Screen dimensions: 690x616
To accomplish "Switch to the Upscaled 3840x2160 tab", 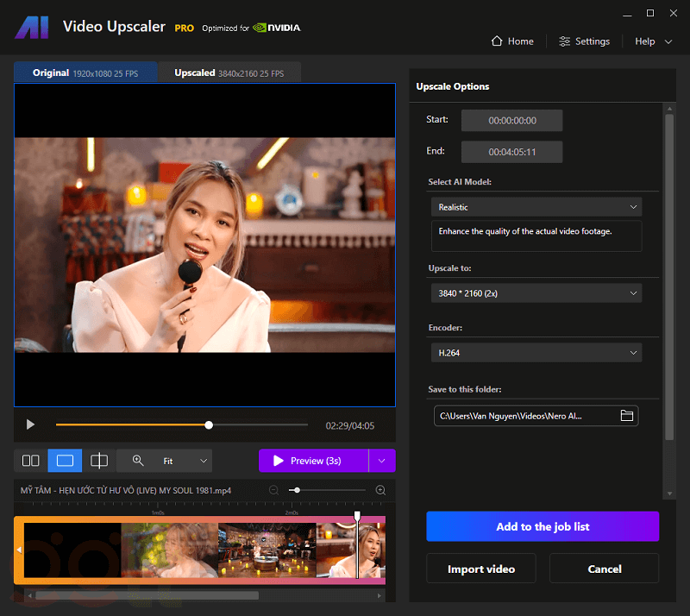I will [x=229, y=73].
